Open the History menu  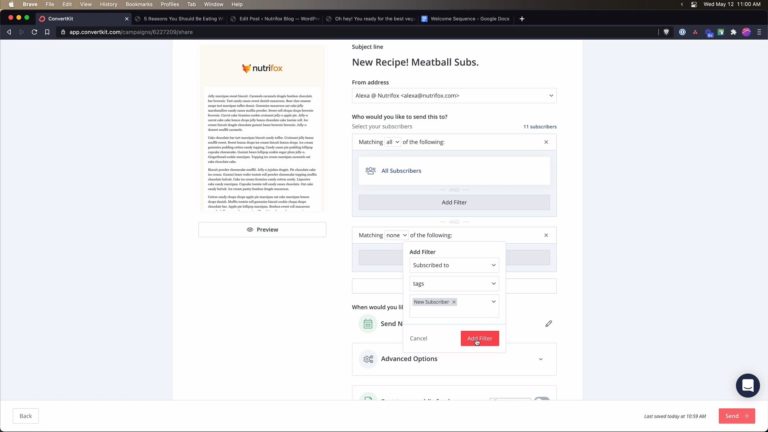(108, 4)
